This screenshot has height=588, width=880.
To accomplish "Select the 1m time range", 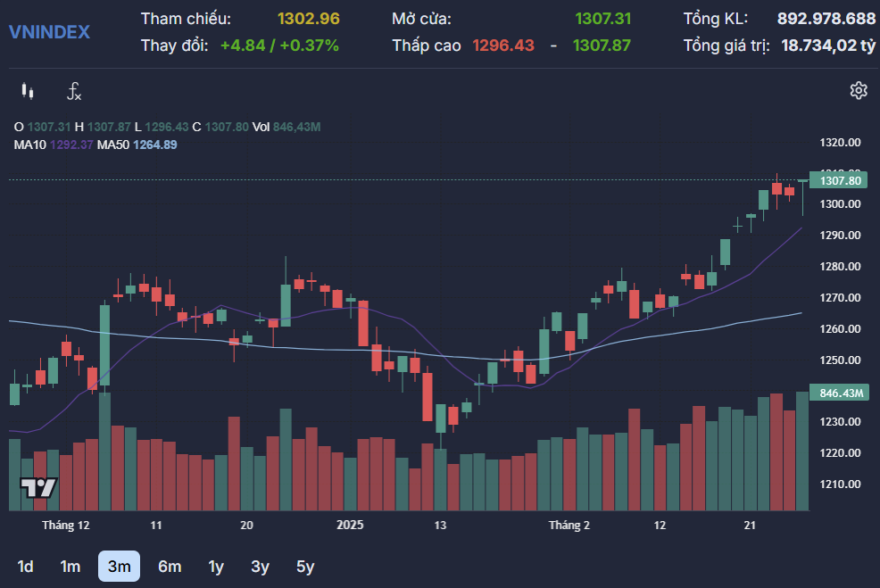I will tap(70, 567).
